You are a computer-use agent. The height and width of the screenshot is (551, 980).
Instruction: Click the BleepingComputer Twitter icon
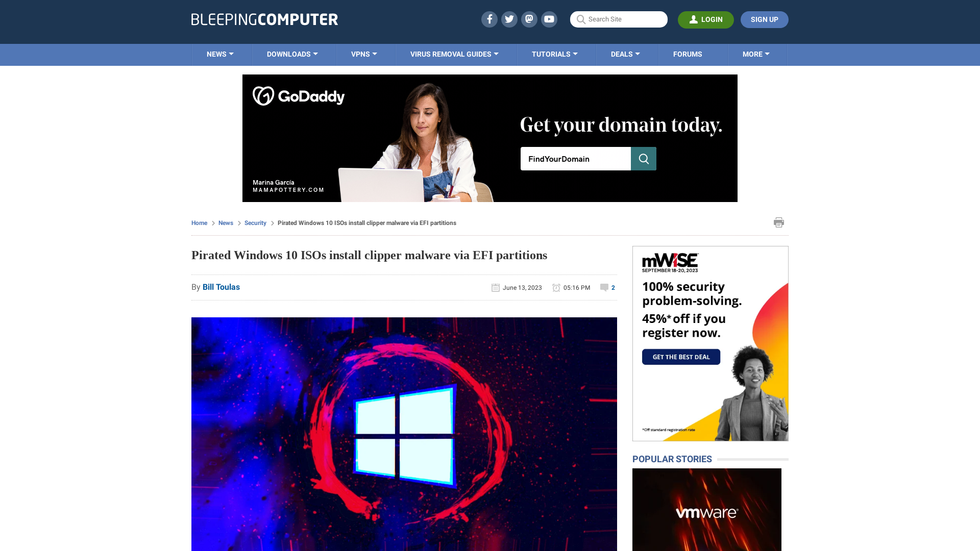[509, 19]
